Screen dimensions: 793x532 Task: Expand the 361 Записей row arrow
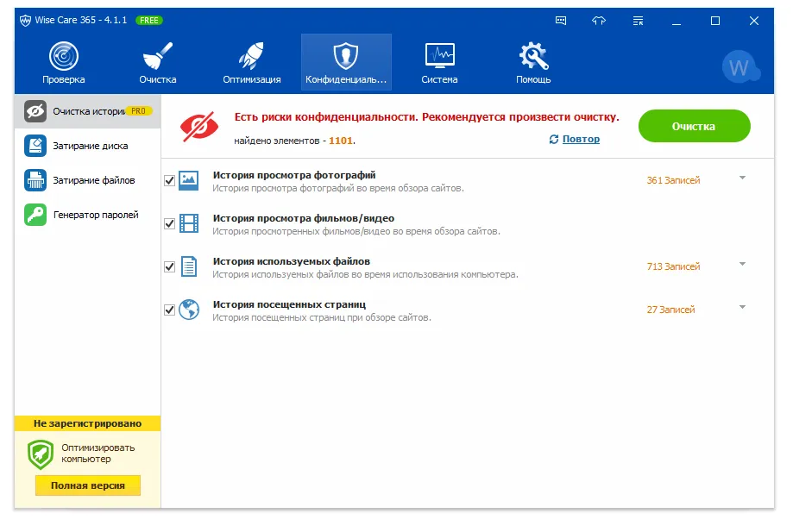[x=742, y=178]
